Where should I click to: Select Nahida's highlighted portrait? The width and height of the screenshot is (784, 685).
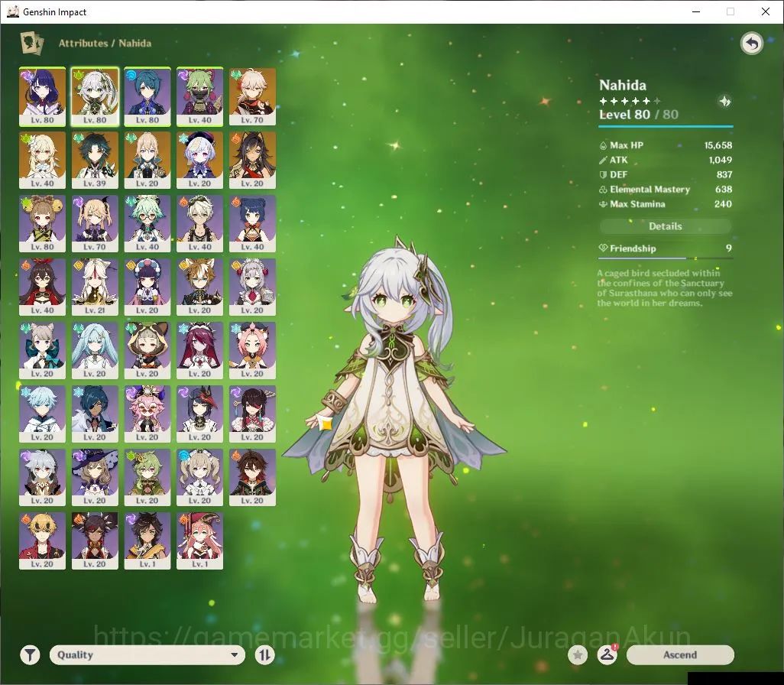pos(95,96)
